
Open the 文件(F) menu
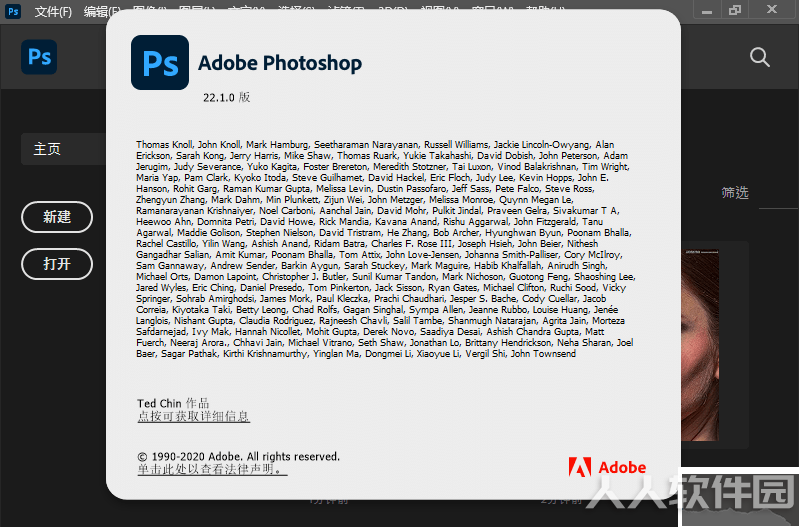click(x=53, y=11)
